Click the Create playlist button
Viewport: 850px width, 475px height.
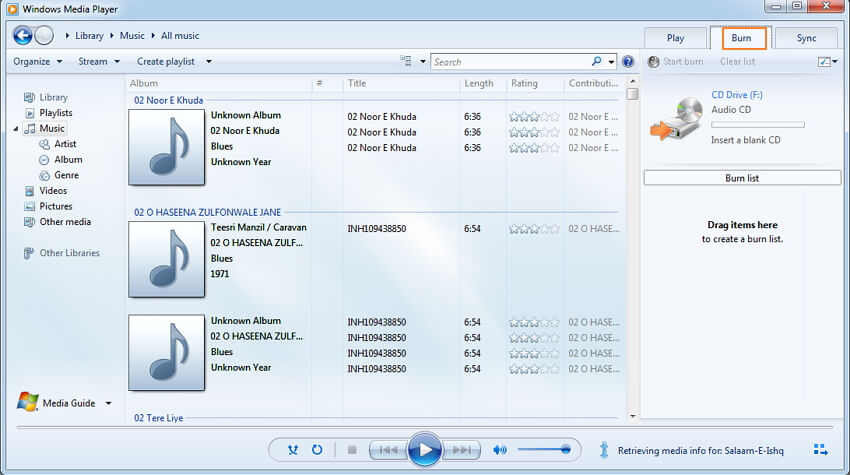(165, 62)
